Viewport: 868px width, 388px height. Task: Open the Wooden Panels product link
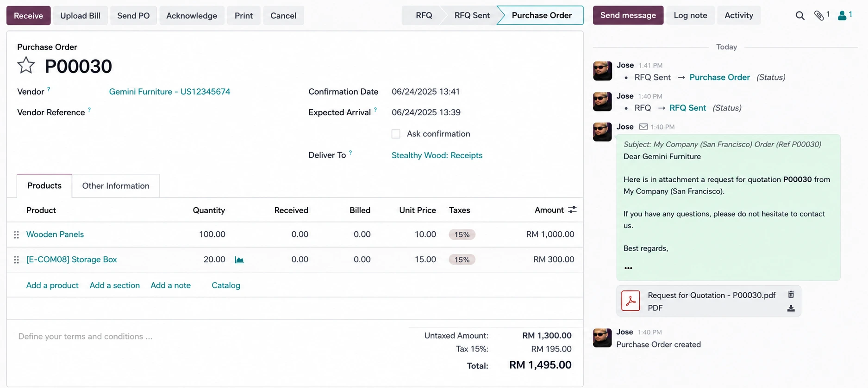(x=55, y=234)
